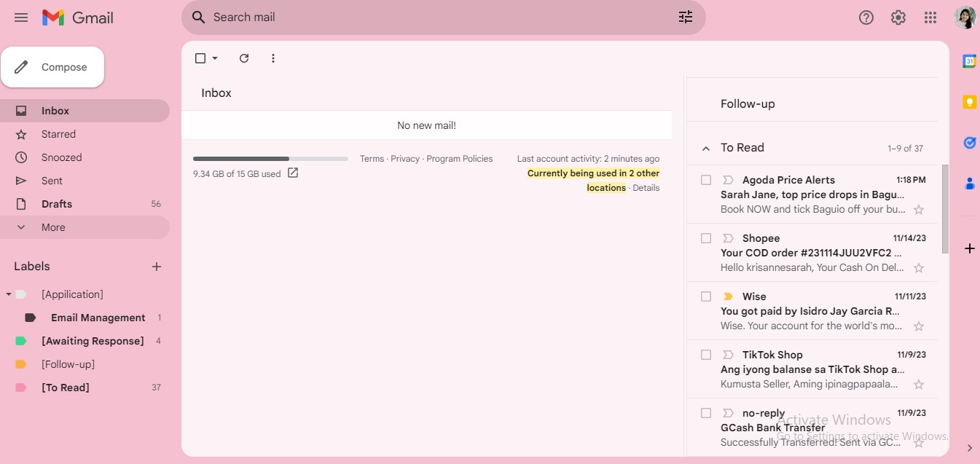Expand More in the left sidebar
This screenshot has width=980, height=464.
click(x=85, y=227)
